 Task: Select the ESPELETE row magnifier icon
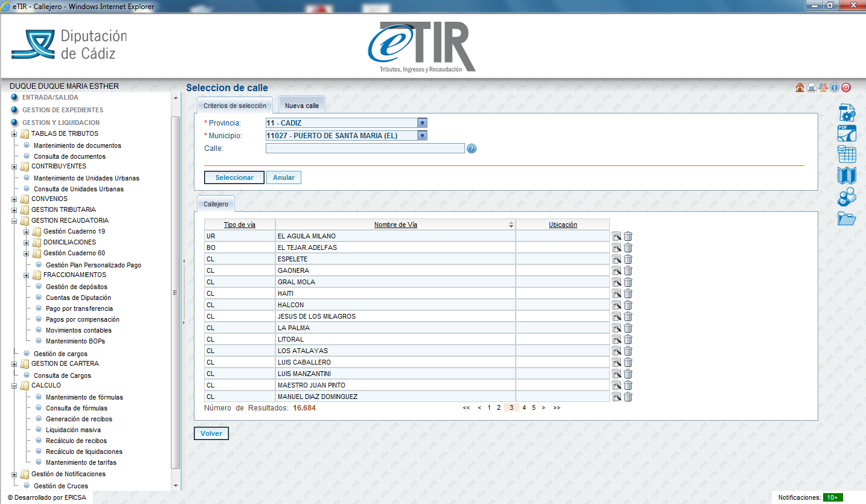click(x=617, y=259)
